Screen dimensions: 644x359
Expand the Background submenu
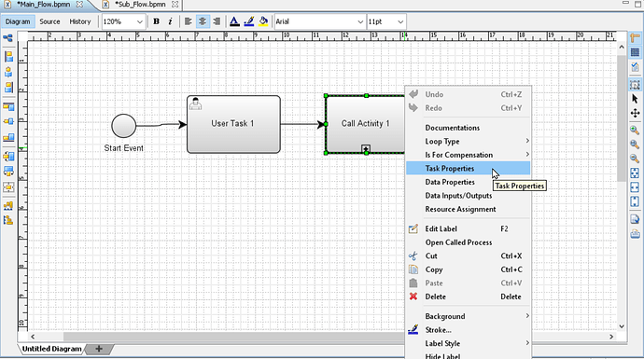point(469,316)
